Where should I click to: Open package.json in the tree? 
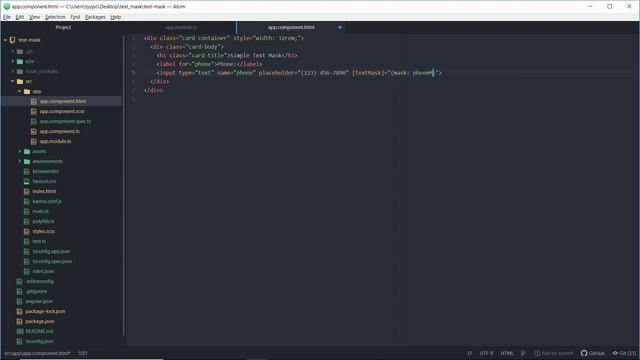(40, 321)
